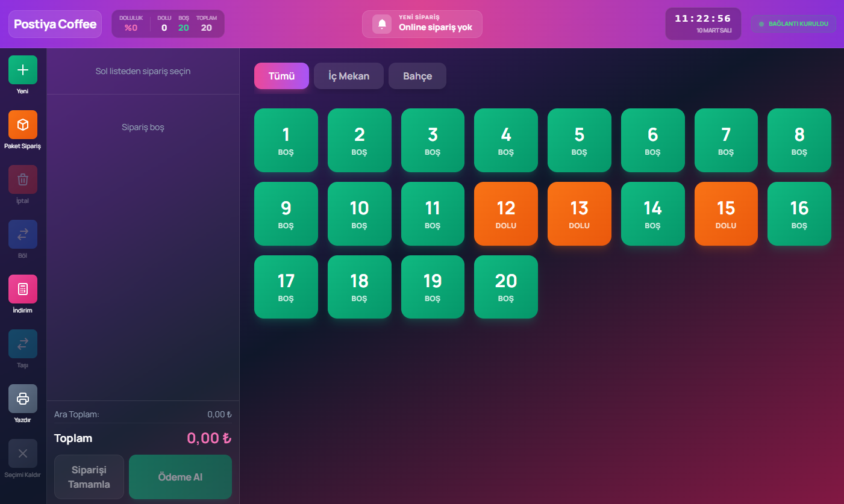The image size is (844, 504).
Task: Select the Böl split icon
Action: (22, 235)
